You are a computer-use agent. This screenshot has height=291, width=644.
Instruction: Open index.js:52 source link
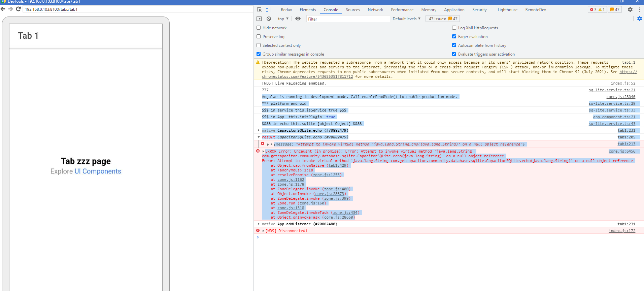point(623,83)
